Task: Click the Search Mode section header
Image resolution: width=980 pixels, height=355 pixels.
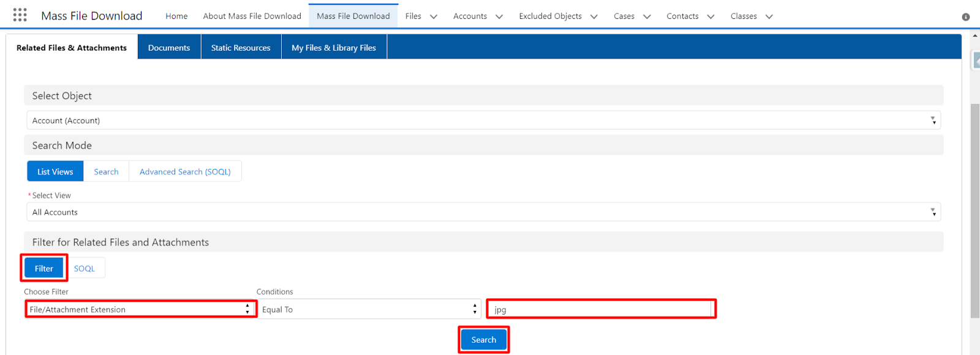Action: tap(484, 145)
